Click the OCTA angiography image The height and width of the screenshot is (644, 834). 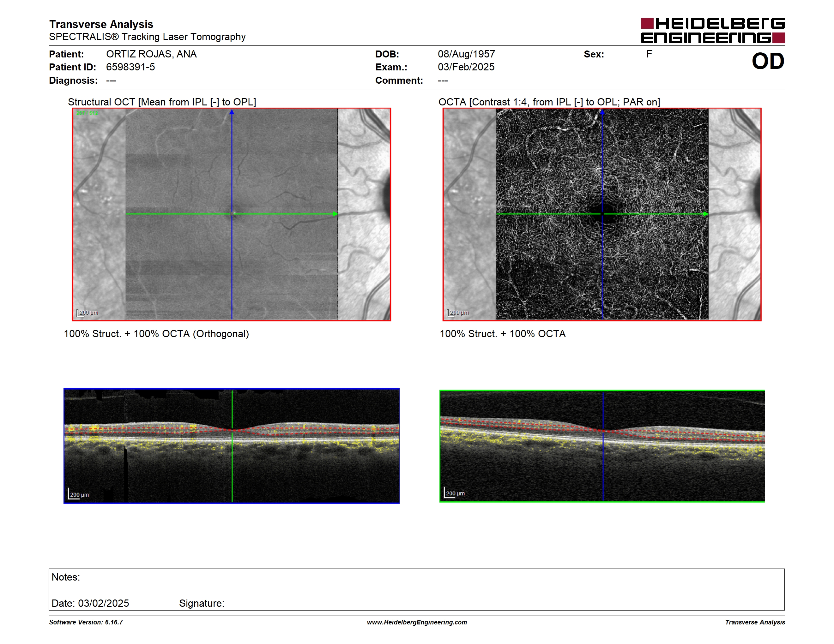point(602,214)
